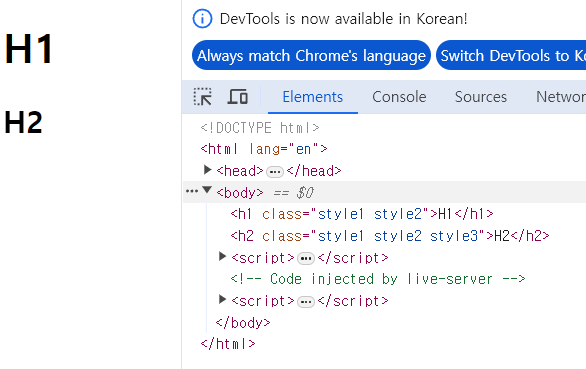Image resolution: width=586 pixels, height=369 pixels.
Task: Open the Console tab
Action: [399, 97]
